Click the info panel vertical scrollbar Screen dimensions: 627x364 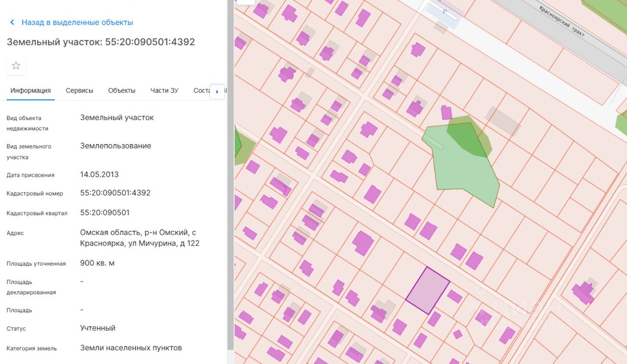[230, 174]
